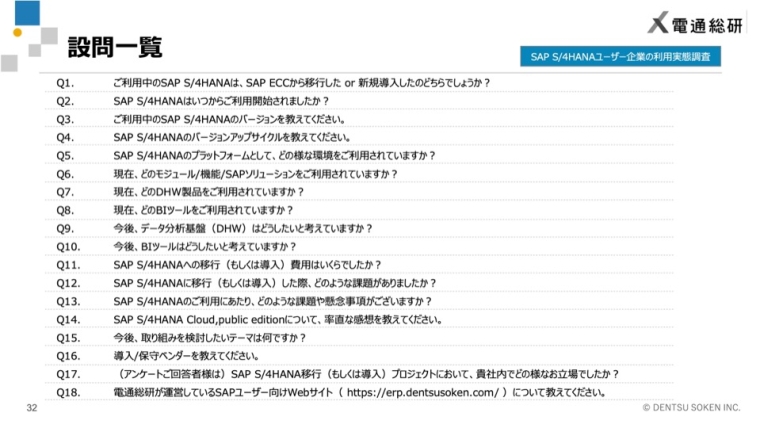Select the Q7 question about DHW製品
Image resolution: width=760 pixels, height=428 pixels.
[208, 192]
